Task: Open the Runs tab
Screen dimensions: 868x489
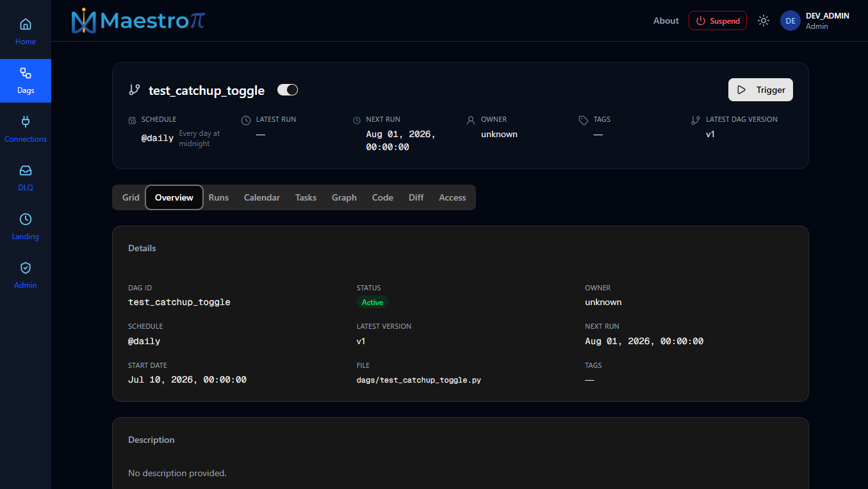Action: point(218,197)
